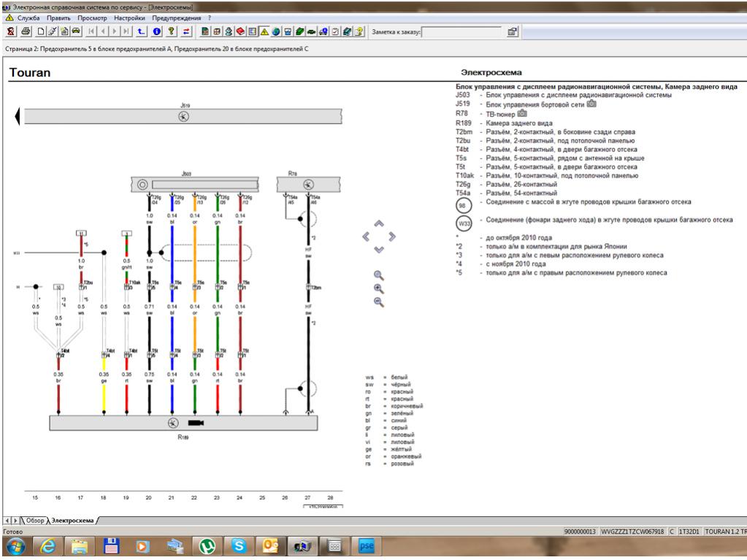Click circled W33 connection symbol in legend
The width and height of the screenshot is (747, 560).
[x=464, y=223]
